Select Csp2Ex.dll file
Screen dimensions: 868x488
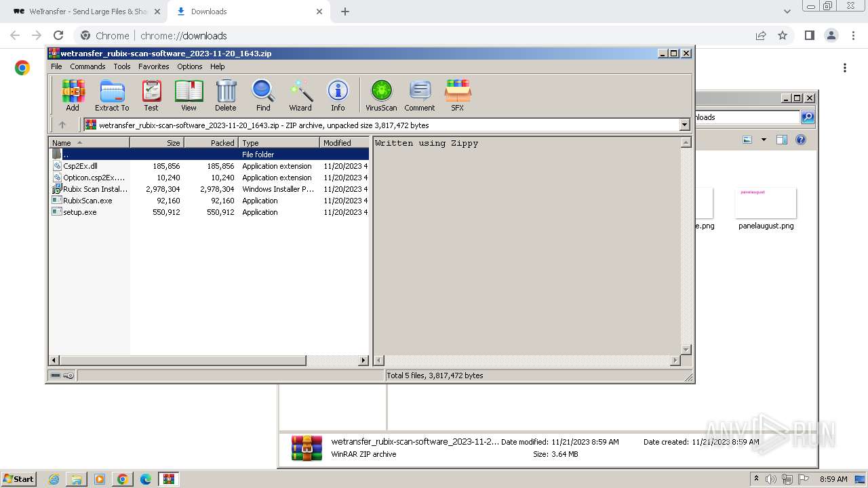click(x=210, y=166)
